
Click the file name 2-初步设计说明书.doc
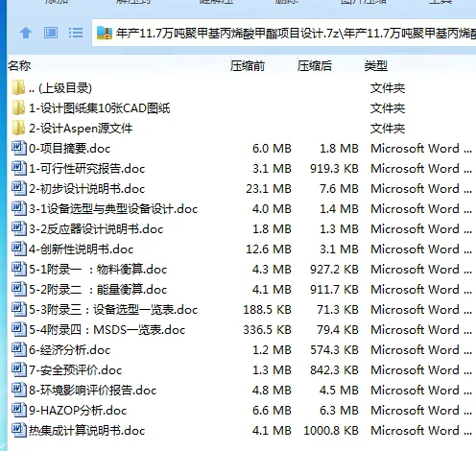pyautogui.click(x=87, y=189)
